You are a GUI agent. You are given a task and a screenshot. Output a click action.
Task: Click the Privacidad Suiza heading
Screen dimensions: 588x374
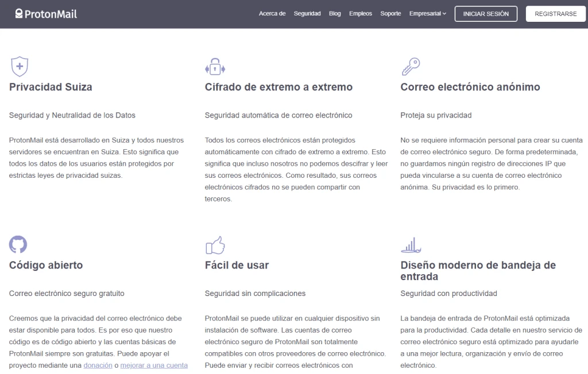tap(51, 87)
